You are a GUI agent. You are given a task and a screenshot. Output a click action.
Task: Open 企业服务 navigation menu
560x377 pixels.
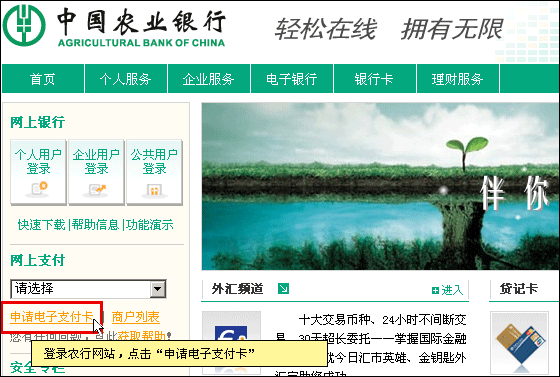[x=209, y=79]
